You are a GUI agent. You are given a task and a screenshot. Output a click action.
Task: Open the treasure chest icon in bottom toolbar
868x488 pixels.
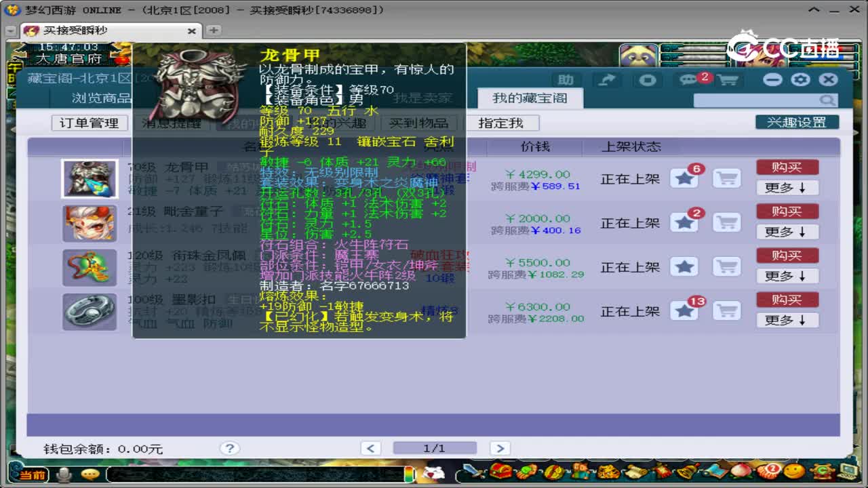[x=500, y=470]
